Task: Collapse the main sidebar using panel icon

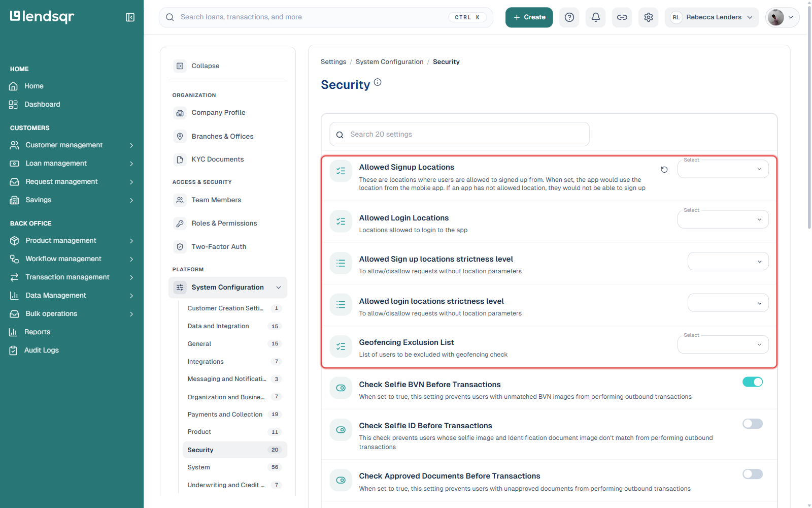Action: 130,17
